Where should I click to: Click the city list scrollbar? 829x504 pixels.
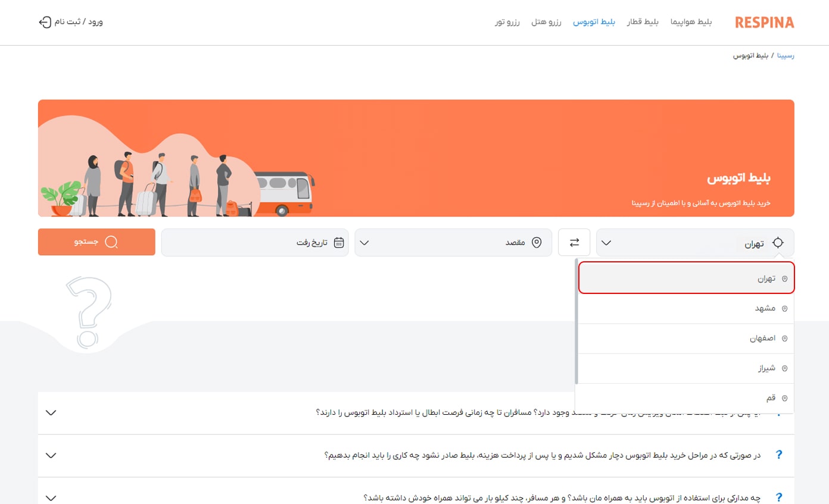[576, 321]
